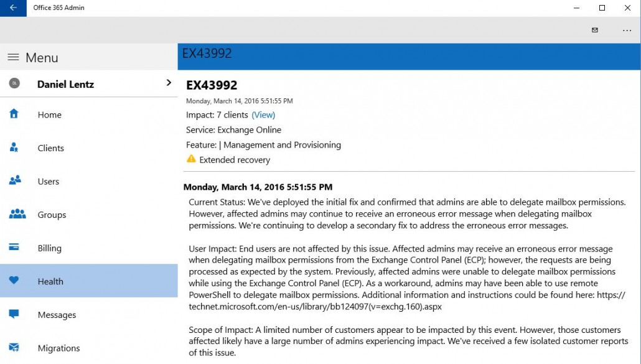The width and height of the screenshot is (641, 364).
Task: Click the Daniel Lentz profile avatar
Action: [x=14, y=83]
